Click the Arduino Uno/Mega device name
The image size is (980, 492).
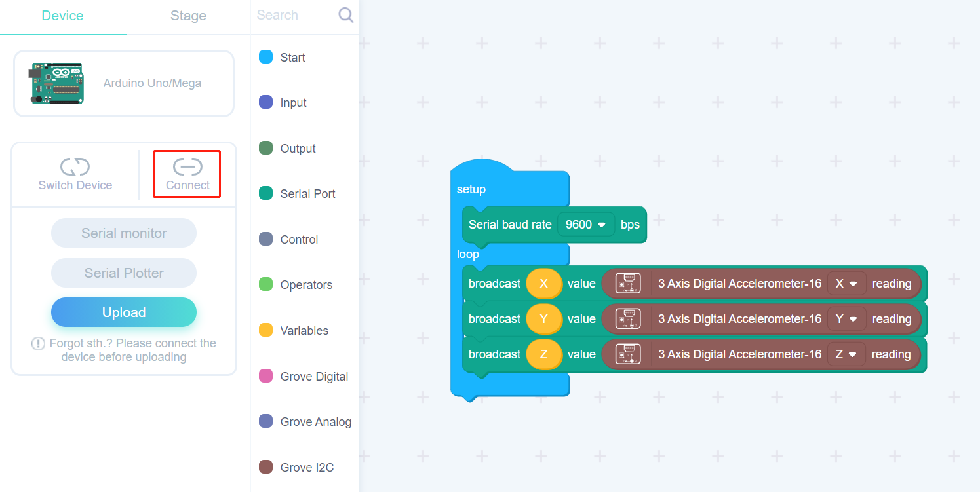(152, 83)
